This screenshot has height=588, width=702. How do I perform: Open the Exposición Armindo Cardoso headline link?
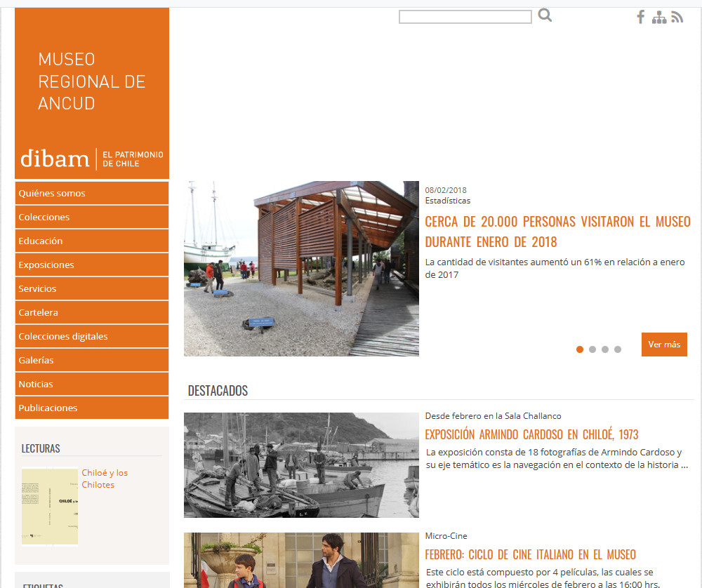pos(531,434)
